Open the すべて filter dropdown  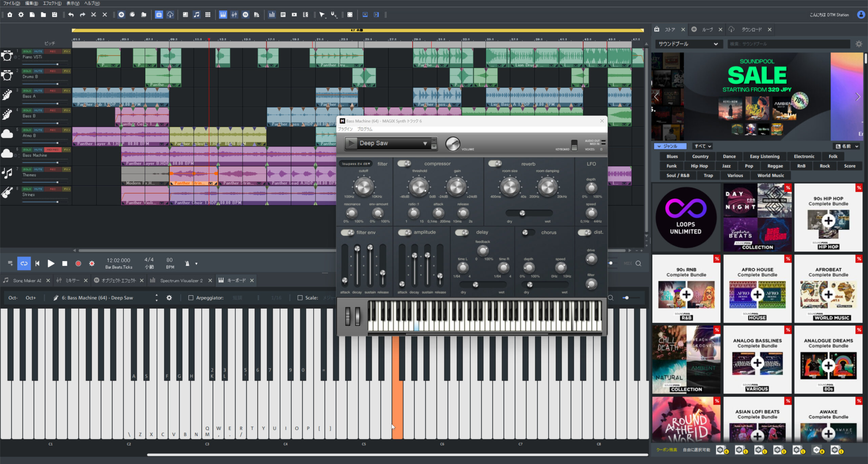point(703,146)
